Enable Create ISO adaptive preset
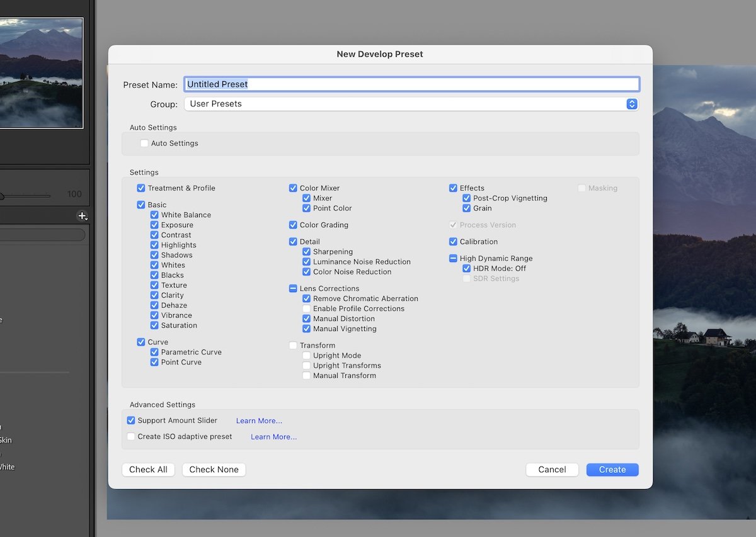The image size is (756, 537). coord(131,436)
